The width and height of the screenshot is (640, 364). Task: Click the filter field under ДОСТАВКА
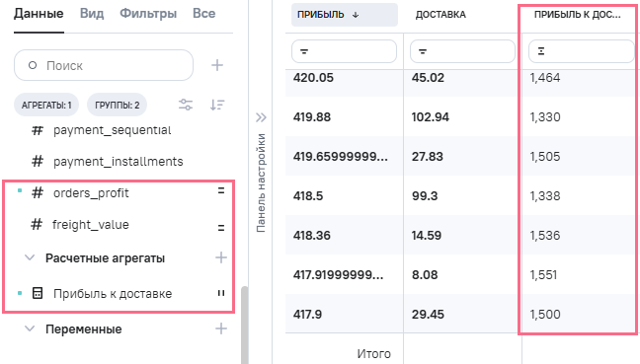[x=462, y=51]
